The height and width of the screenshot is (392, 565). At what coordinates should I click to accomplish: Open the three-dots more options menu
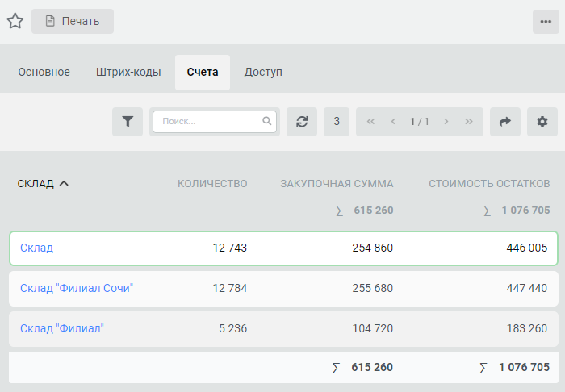click(x=546, y=22)
